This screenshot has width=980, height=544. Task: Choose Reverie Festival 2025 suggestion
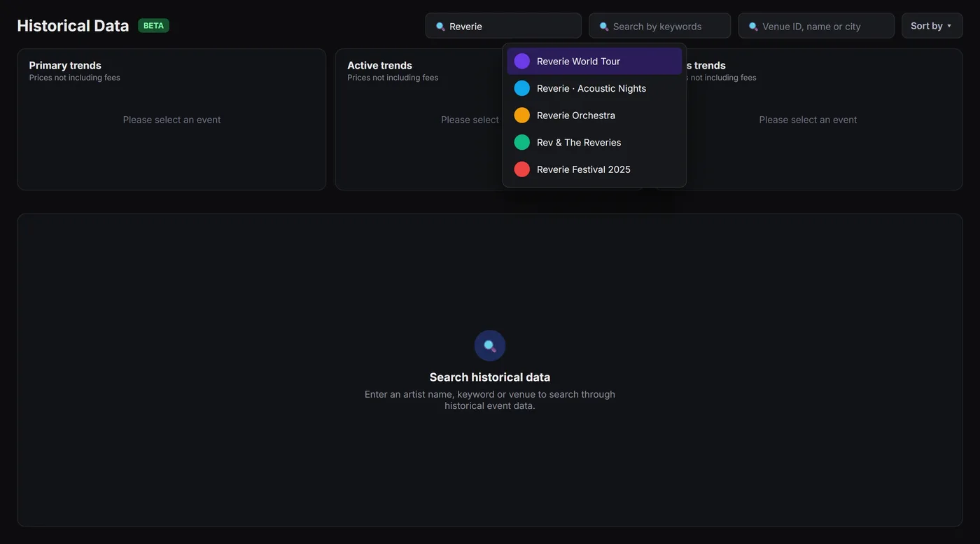(594, 169)
